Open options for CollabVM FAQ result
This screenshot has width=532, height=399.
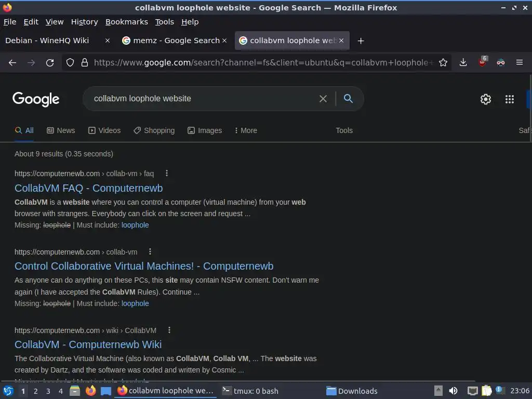[x=167, y=174]
